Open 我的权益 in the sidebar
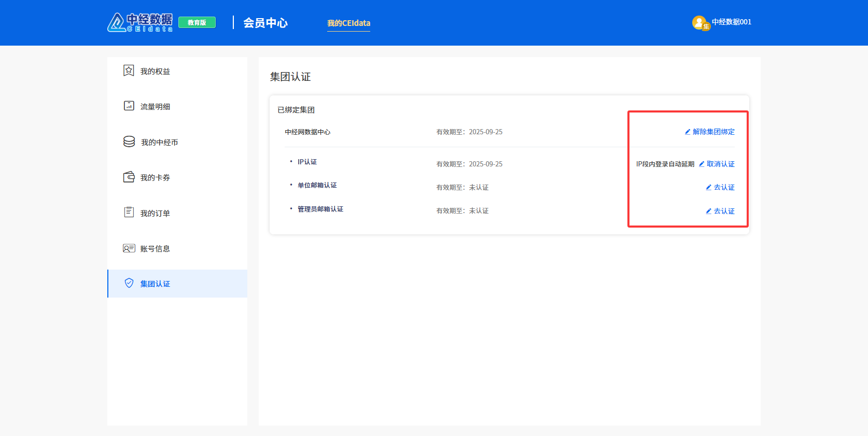The width and height of the screenshot is (868, 436). pyautogui.click(x=155, y=72)
